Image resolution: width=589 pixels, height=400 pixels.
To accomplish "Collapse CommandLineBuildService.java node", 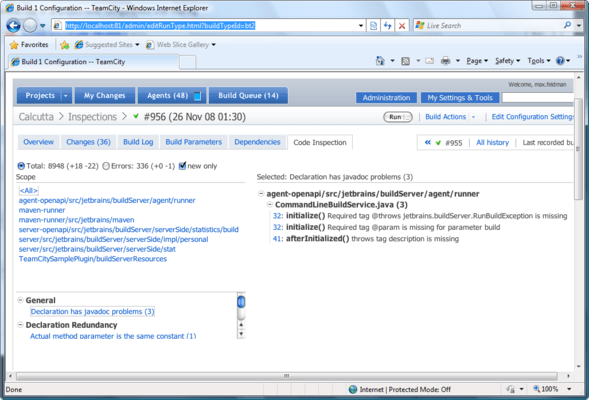I will click(270, 205).
